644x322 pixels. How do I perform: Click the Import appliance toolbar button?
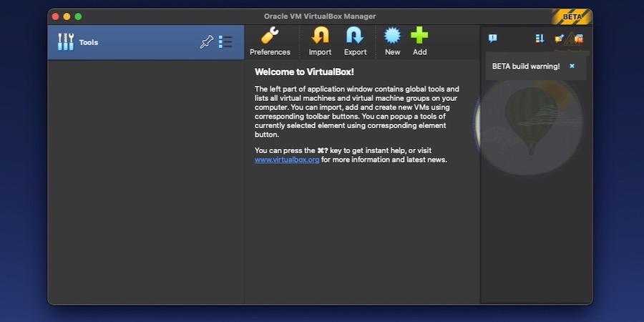tap(320, 41)
